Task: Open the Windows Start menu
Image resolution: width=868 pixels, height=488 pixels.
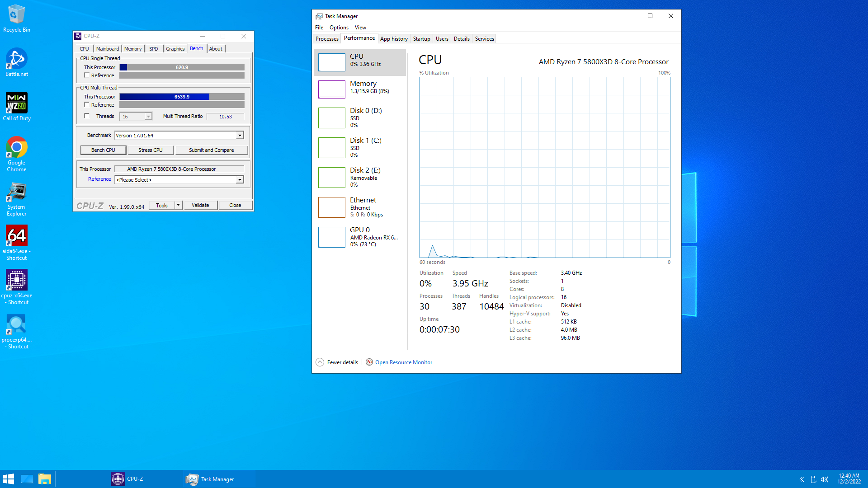Action: pos(9,479)
